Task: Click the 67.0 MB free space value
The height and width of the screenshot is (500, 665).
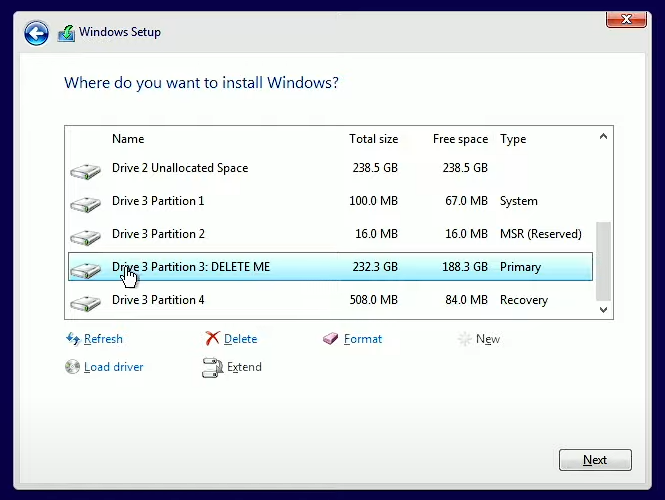Action: 467,201
